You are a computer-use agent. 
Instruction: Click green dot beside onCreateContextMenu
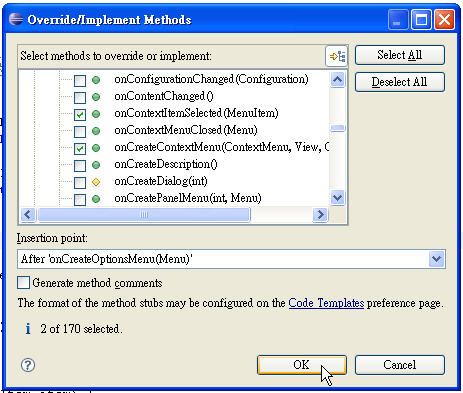tap(96, 148)
